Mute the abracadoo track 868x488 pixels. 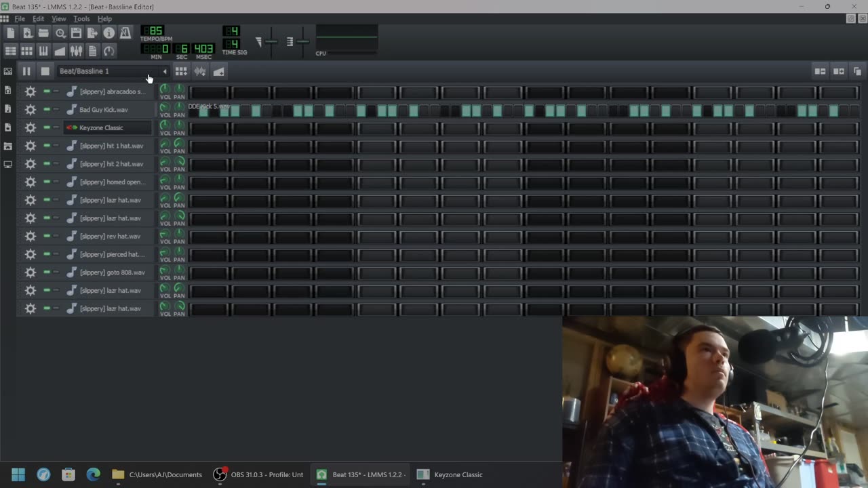pyautogui.click(x=47, y=91)
